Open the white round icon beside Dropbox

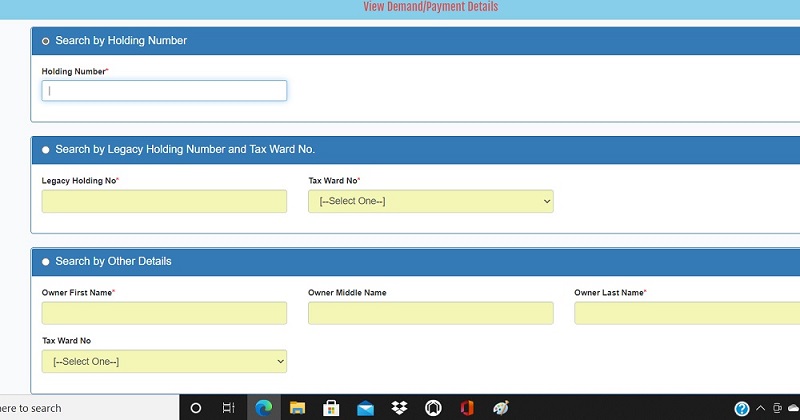coord(433,408)
